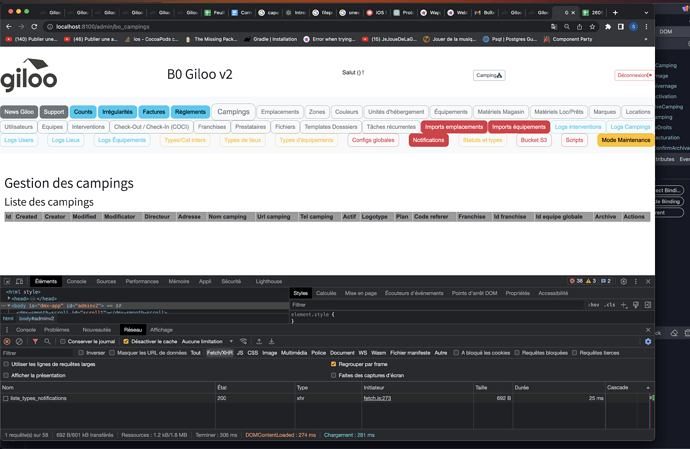Import HAR file with the upload arrow

[x=259, y=341]
